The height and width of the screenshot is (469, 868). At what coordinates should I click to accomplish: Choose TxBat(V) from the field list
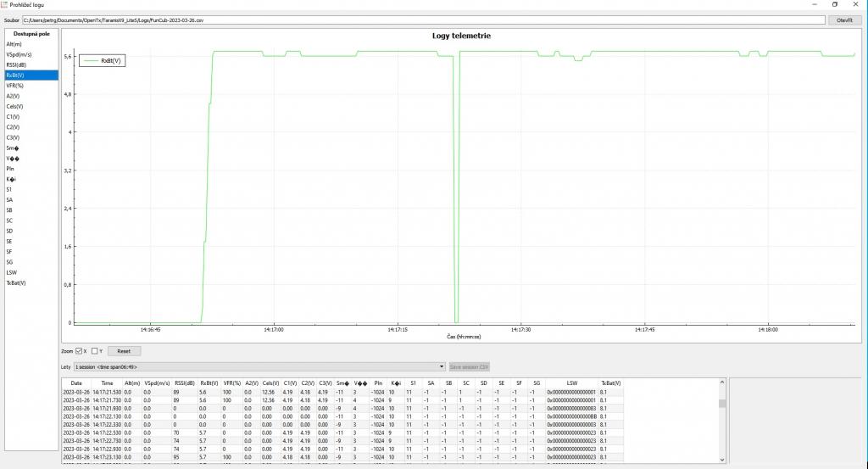(x=17, y=283)
